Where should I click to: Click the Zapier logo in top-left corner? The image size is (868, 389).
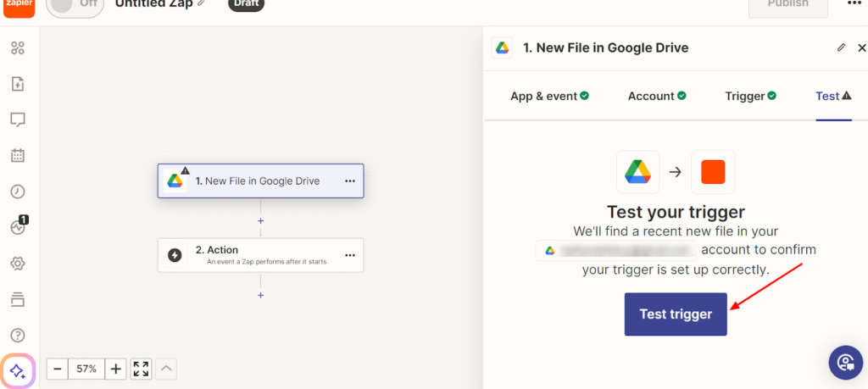(19, 6)
